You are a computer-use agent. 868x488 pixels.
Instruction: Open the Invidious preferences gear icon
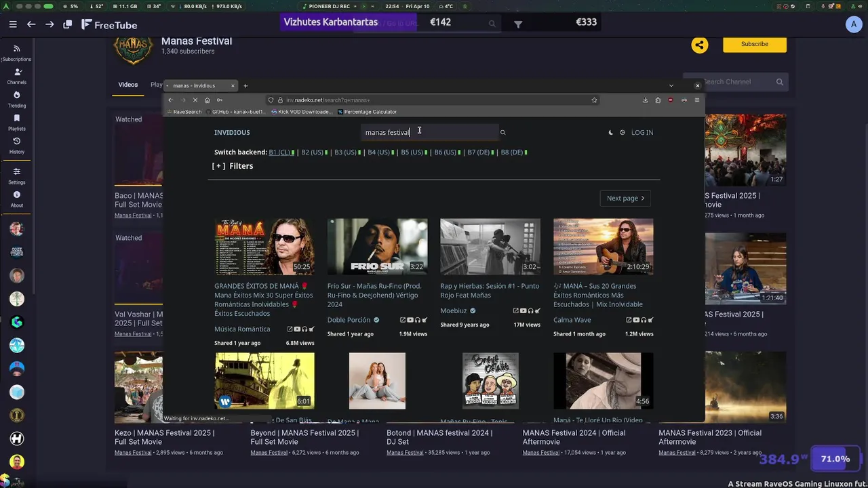coord(623,132)
